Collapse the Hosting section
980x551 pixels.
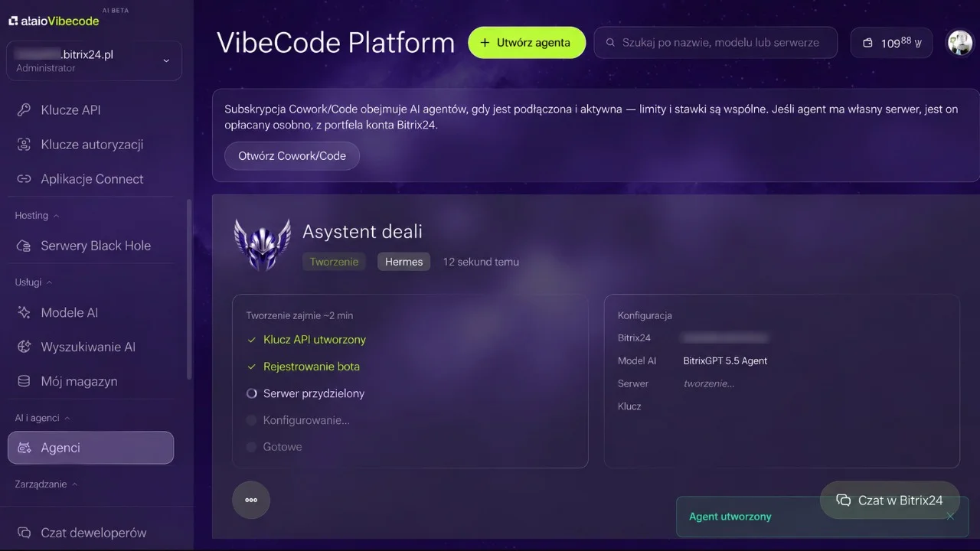37,216
